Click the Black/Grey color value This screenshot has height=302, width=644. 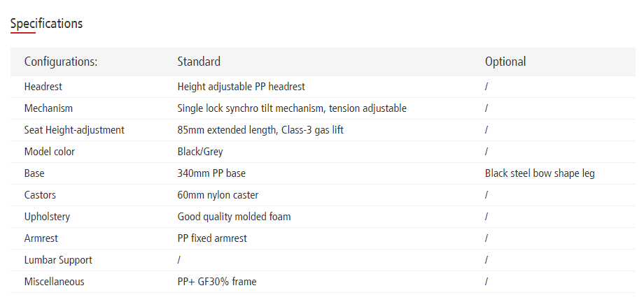pos(200,152)
